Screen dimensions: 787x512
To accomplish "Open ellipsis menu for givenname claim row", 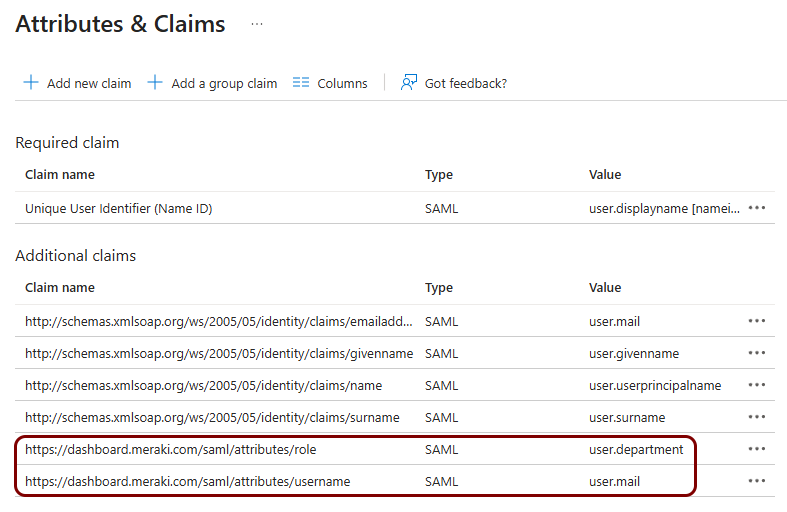I will tap(757, 353).
